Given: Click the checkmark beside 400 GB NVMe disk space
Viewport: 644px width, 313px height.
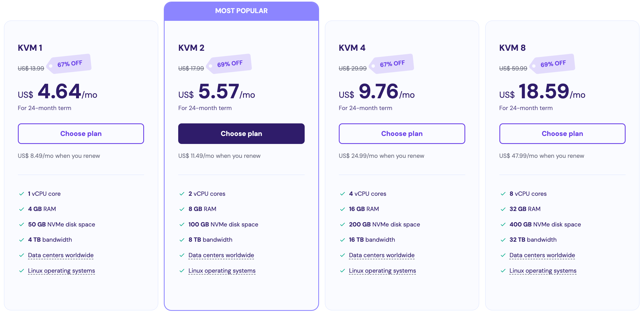Looking at the screenshot, I should point(503,224).
